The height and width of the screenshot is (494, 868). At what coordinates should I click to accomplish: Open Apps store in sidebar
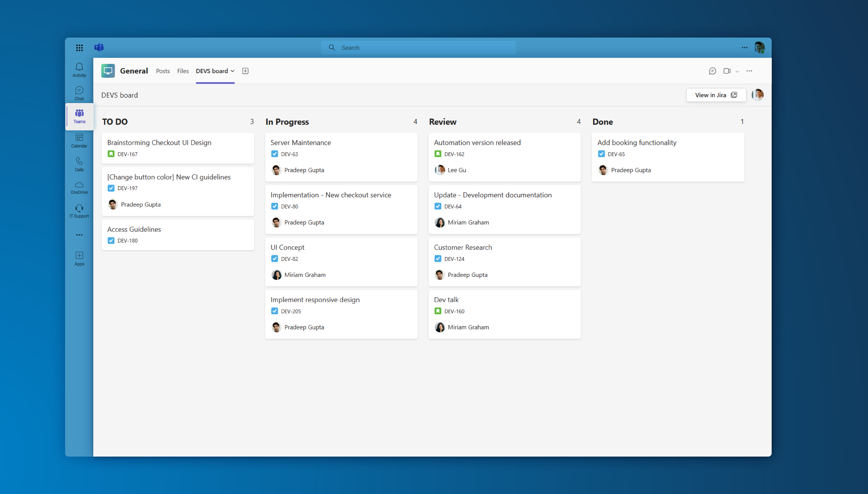tap(79, 259)
